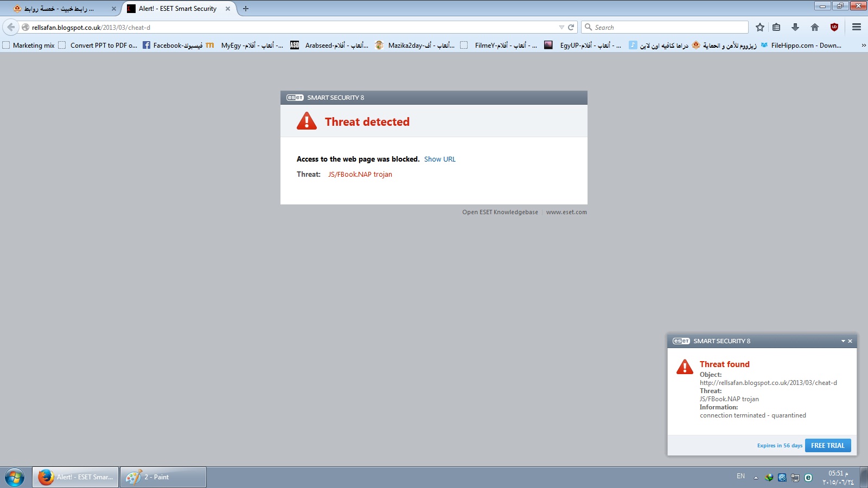Switch to the 2 - Paint taskbar button
The image size is (868, 488).
163,477
